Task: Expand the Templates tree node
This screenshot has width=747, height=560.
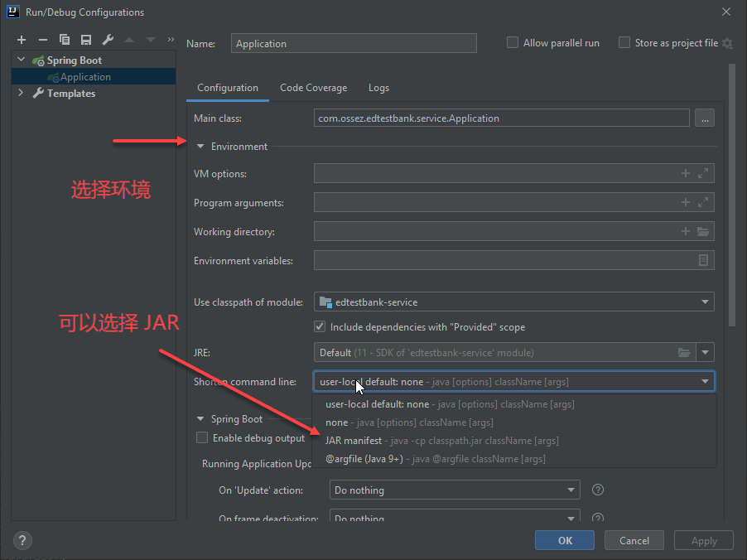Action: (21, 93)
